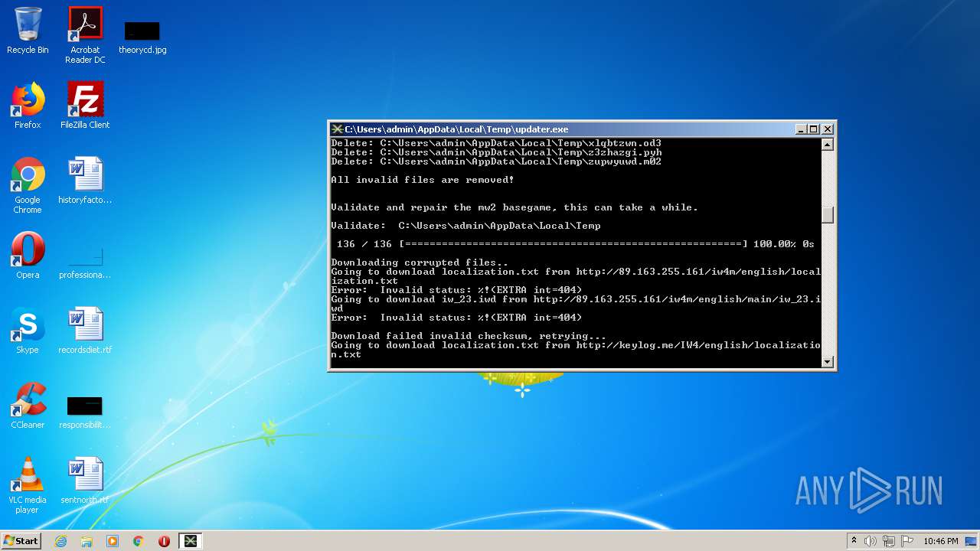980x551 pixels.
Task: Click console scrollbar up arrow
Action: point(827,145)
